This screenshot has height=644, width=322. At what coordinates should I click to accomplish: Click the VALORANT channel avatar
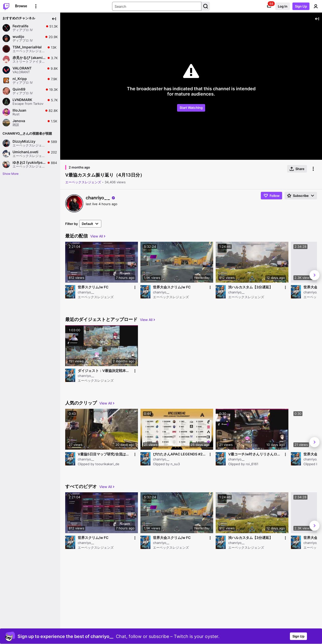tap(6, 70)
